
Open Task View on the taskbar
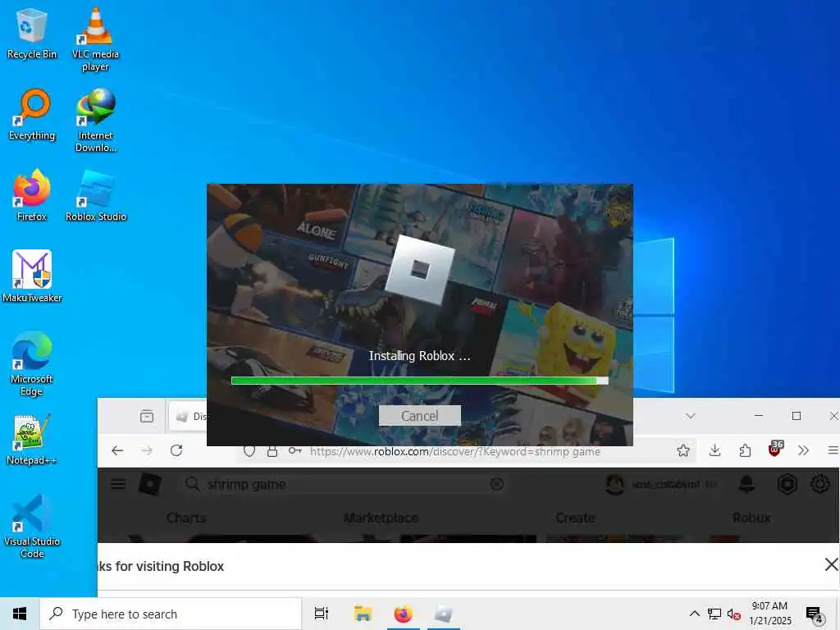coord(322,614)
